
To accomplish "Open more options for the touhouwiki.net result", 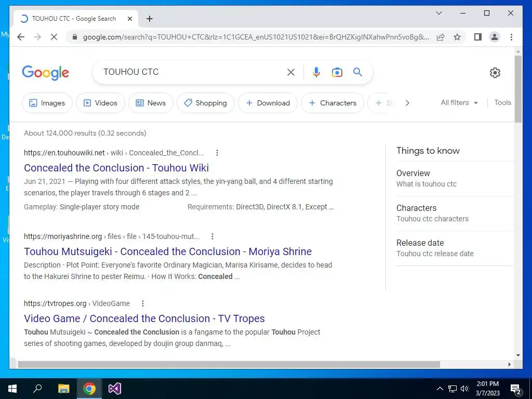I will [217, 153].
